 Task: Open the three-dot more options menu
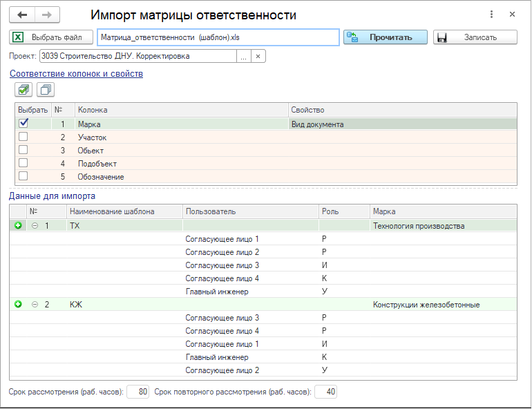pos(491,15)
